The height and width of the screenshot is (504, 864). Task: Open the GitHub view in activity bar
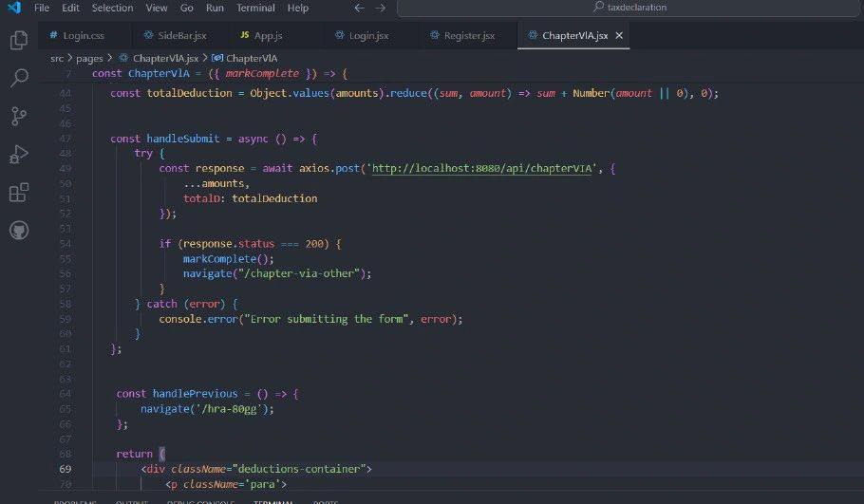pyautogui.click(x=18, y=231)
